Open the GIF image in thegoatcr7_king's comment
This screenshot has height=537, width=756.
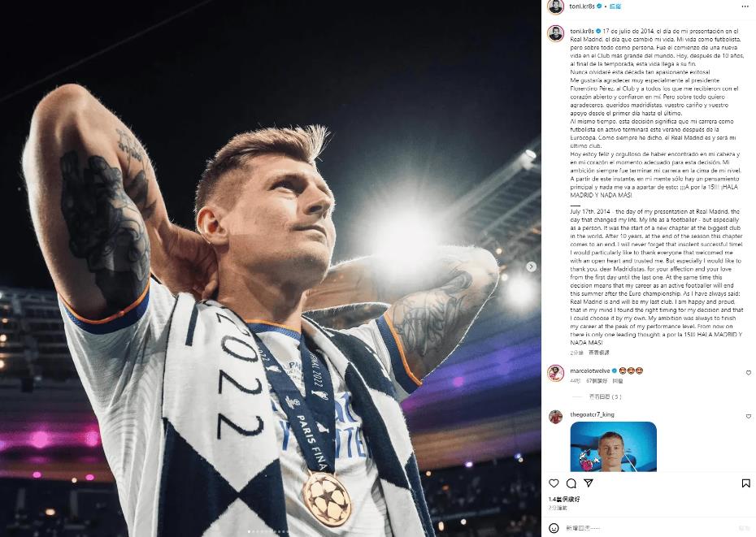point(613,447)
